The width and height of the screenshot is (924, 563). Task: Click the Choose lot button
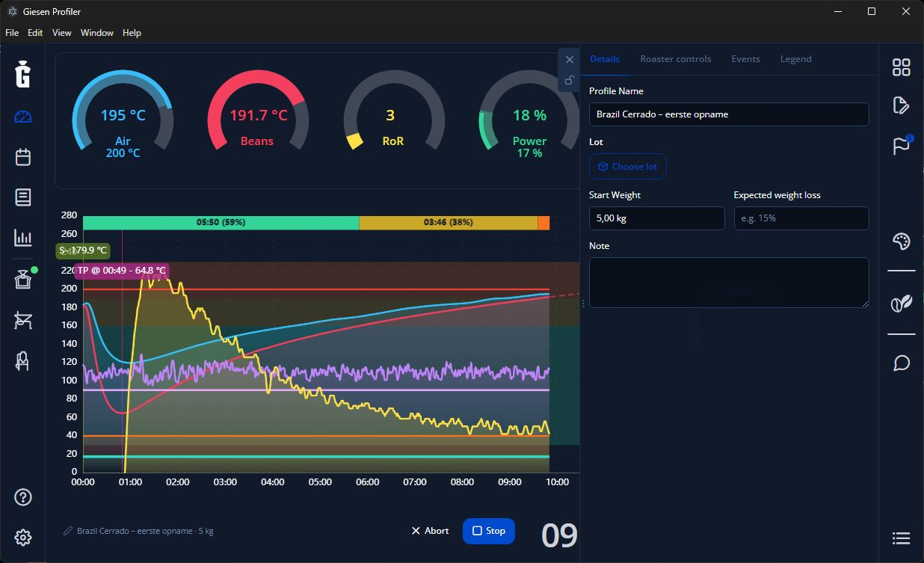pyautogui.click(x=628, y=167)
